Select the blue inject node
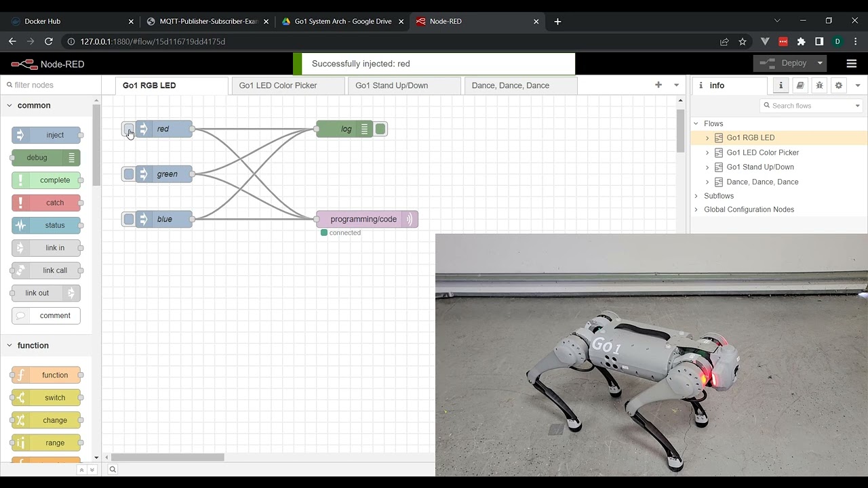The image size is (868, 488). click(x=164, y=219)
